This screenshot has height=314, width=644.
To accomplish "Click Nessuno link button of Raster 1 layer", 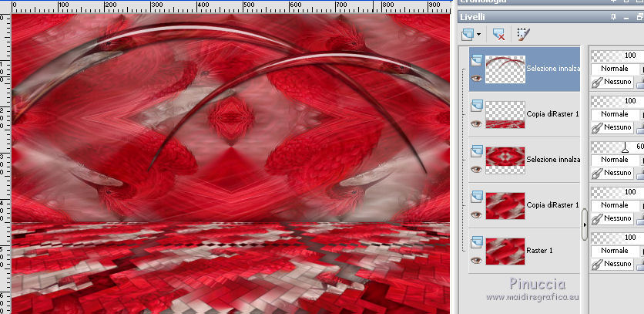I will coord(612,264).
